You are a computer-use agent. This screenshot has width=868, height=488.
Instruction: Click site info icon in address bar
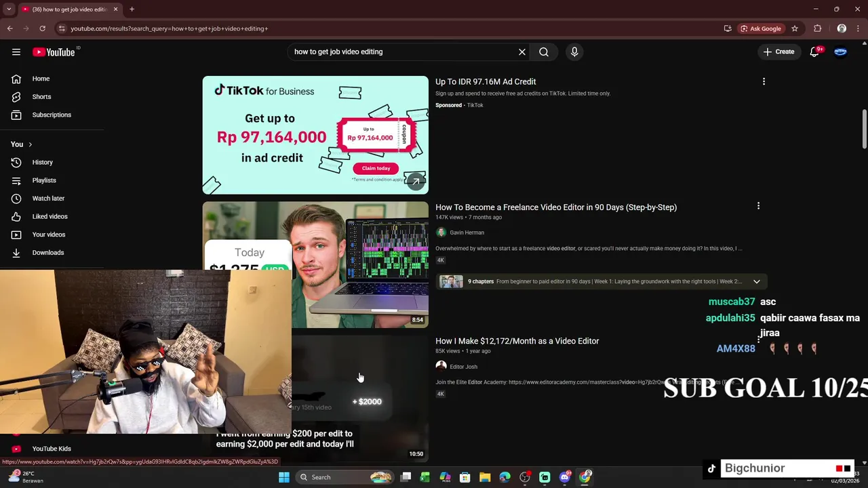[x=62, y=28]
